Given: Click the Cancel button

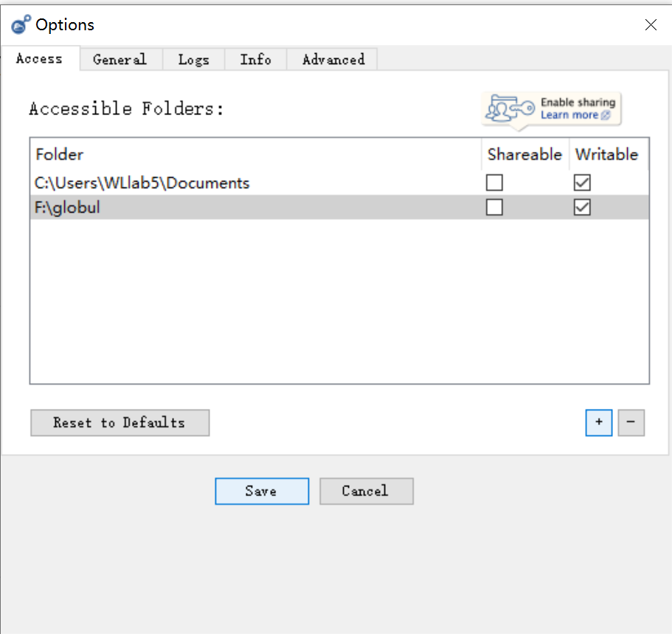Looking at the screenshot, I should pos(366,491).
